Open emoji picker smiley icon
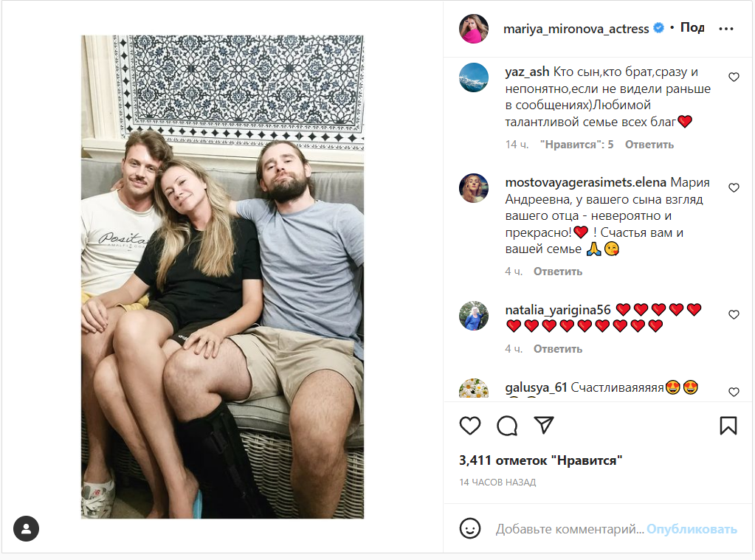755x560 pixels. pyautogui.click(x=470, y=528)
